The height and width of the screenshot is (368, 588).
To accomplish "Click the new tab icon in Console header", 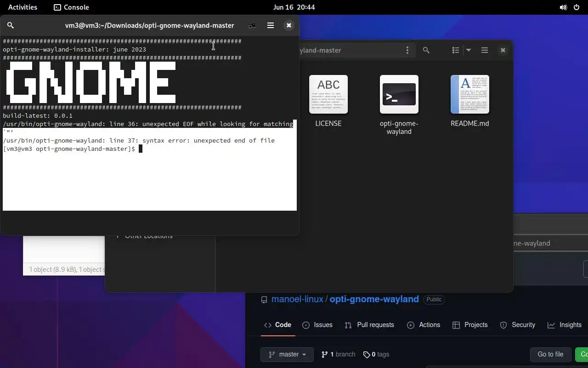I will 252,25.
